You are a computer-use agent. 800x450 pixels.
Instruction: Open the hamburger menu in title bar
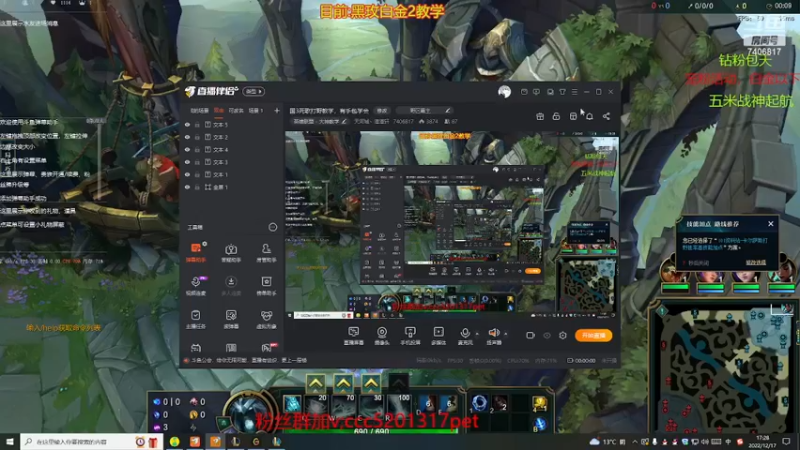[x=574, y=92]
